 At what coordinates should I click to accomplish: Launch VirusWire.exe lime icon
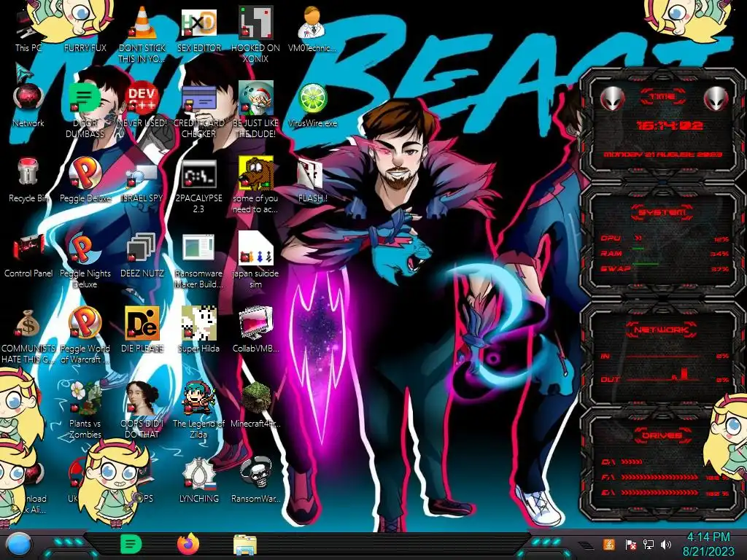point(312,105)
